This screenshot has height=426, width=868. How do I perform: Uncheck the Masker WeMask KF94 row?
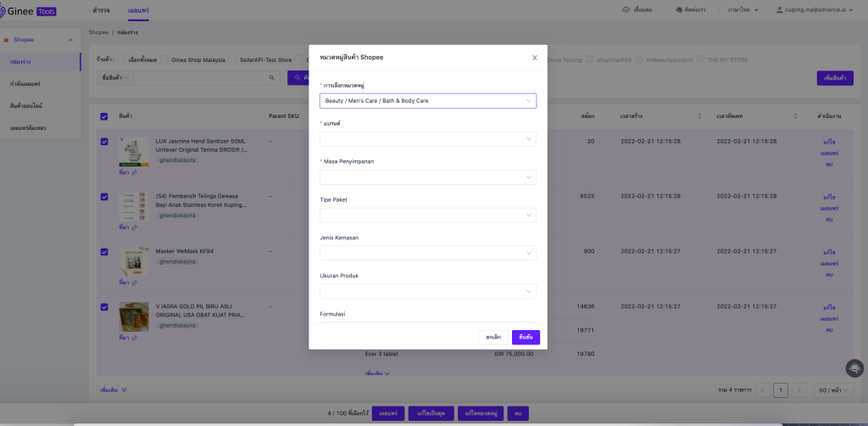tap(104, 251)
